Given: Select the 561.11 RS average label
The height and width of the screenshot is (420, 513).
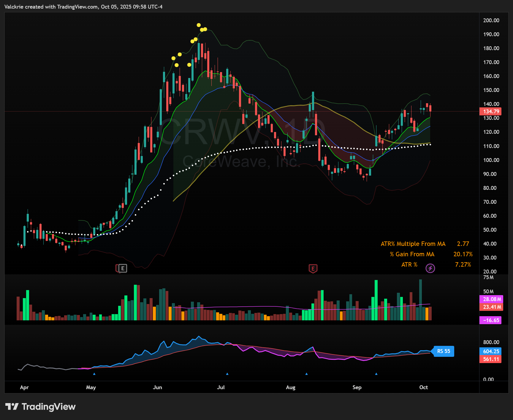Looking at the screenshot, I should point(490,359).
